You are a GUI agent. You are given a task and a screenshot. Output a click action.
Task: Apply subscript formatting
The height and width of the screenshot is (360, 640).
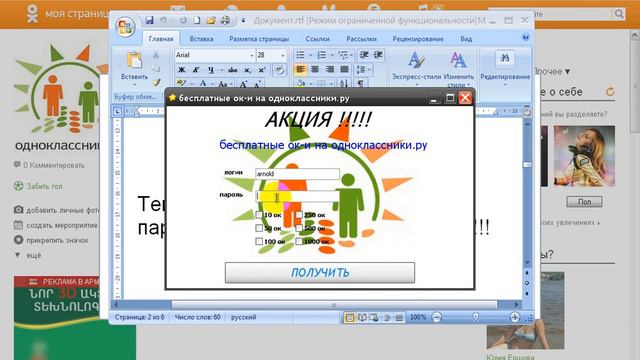click(247, 70)
